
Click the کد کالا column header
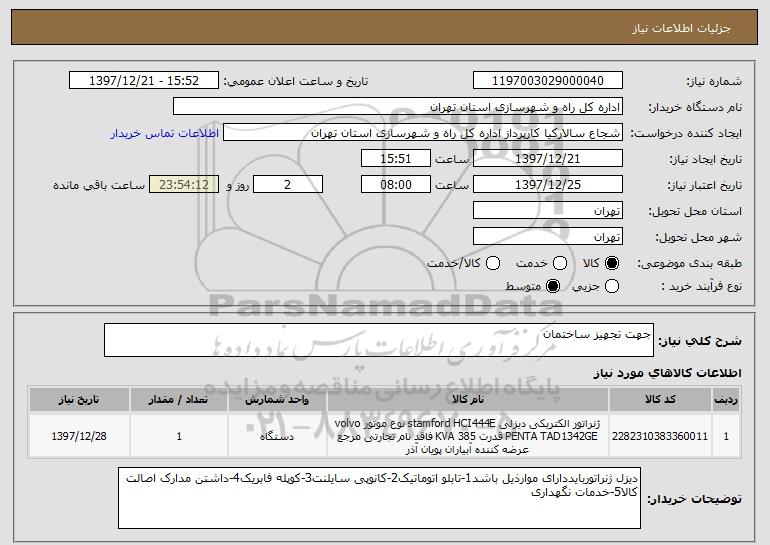coord(660,400)
